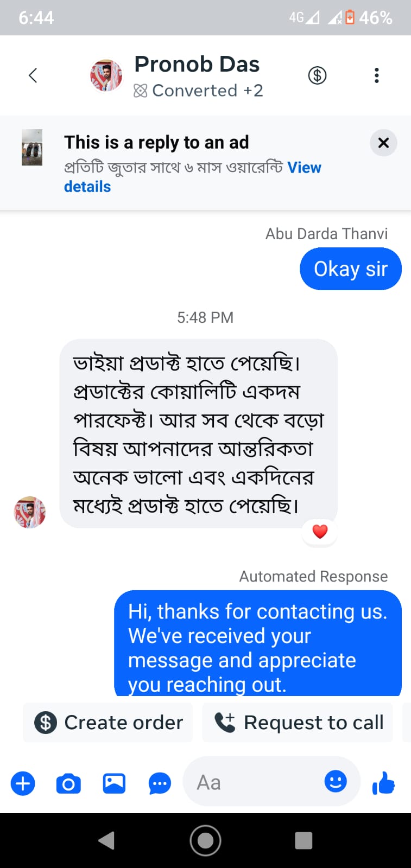
Task: Tap the Create order button
Action: [109, 723]
